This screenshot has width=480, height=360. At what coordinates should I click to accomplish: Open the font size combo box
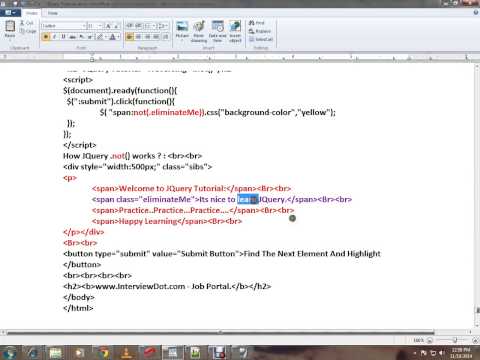pyautogui.click(x=95, y=26)
